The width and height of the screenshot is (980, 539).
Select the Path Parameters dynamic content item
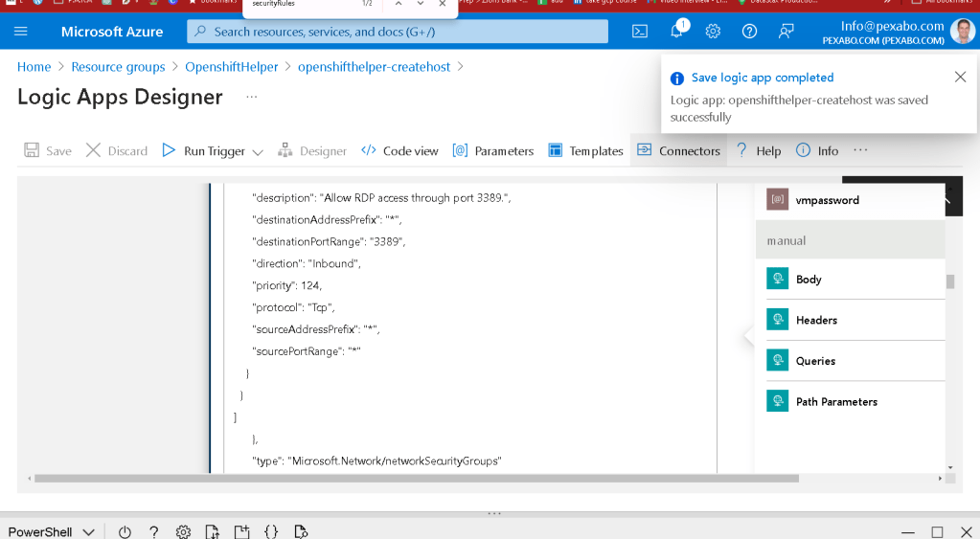click(x=850, y=401)
